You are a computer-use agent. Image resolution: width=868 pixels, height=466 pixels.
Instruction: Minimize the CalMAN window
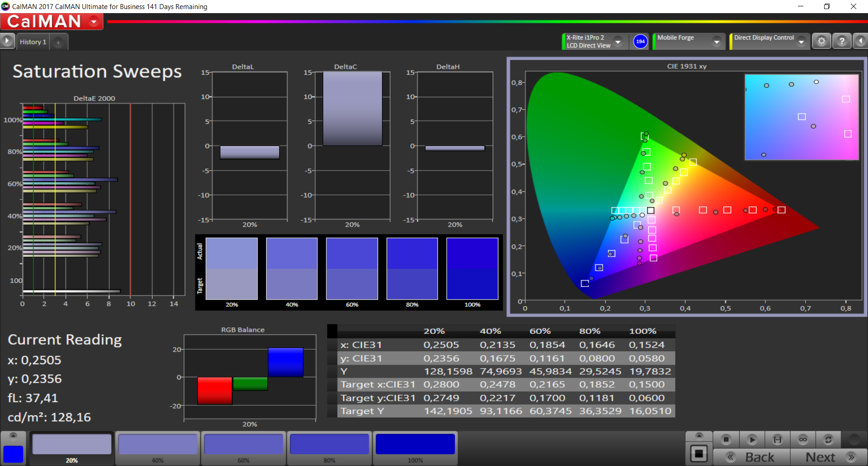801,6
